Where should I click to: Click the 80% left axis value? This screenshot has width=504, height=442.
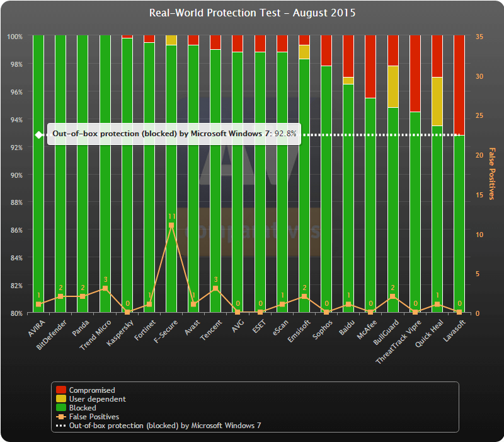(17, 313)
